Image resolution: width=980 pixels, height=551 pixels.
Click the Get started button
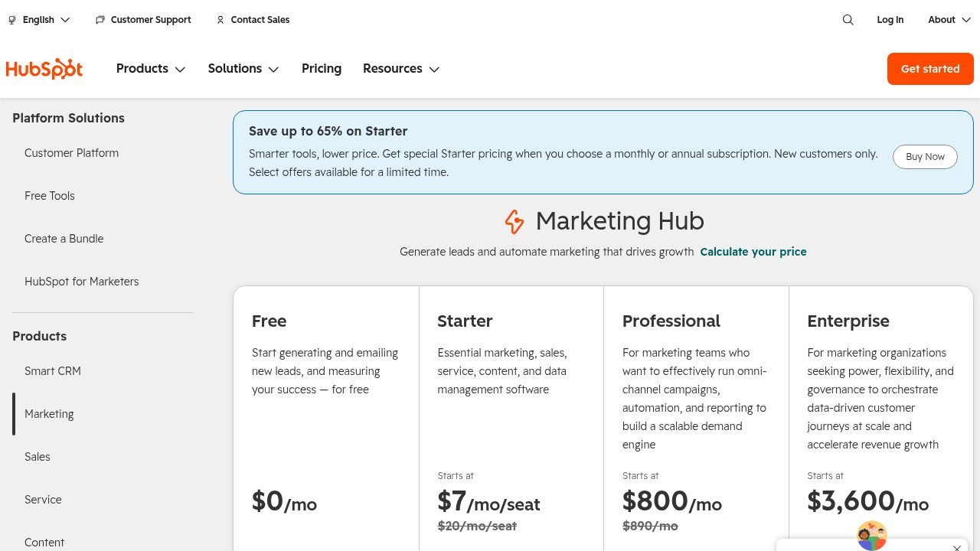coord(930,69)
